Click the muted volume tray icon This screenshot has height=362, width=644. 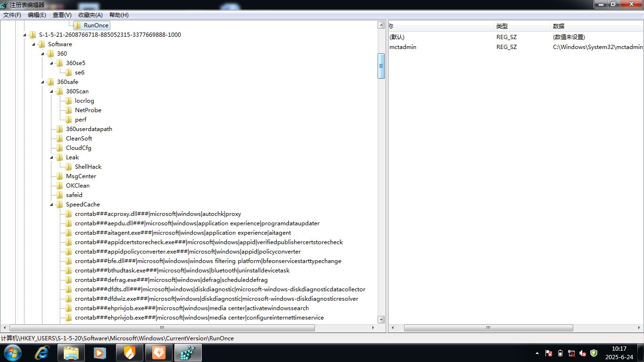[x=583, y=353]
